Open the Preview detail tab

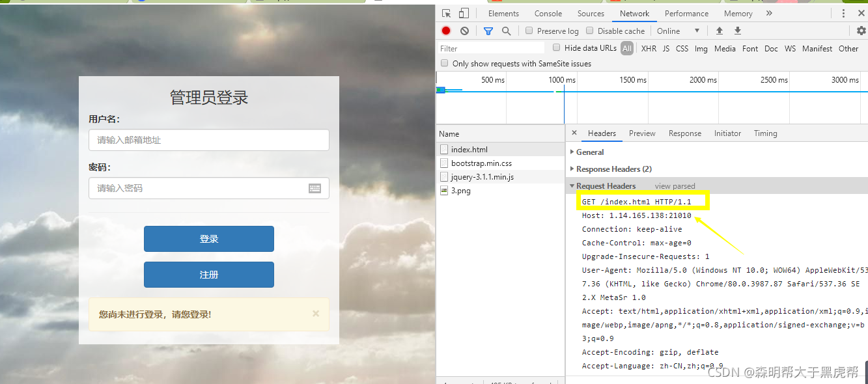642,133
